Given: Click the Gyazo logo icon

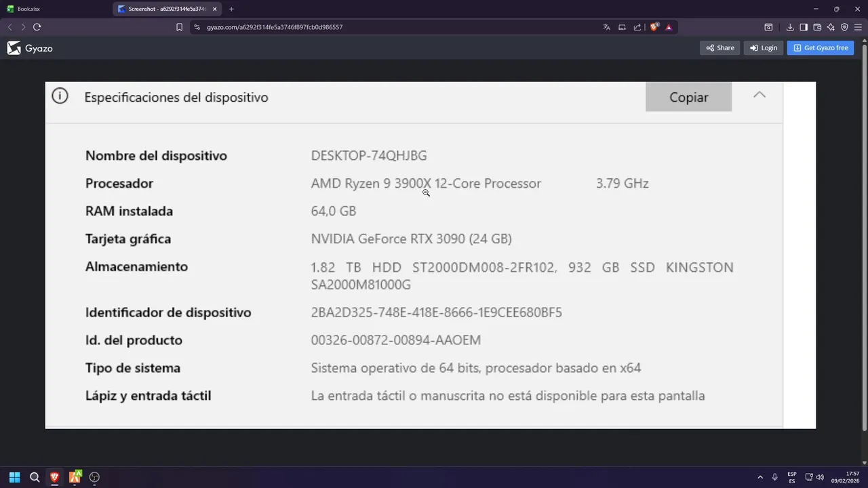Looking at the screenshot, I should [14, 48].
